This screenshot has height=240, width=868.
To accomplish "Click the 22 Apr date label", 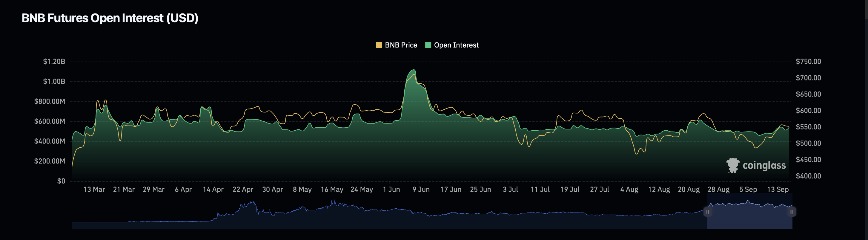I will [243, 189].
